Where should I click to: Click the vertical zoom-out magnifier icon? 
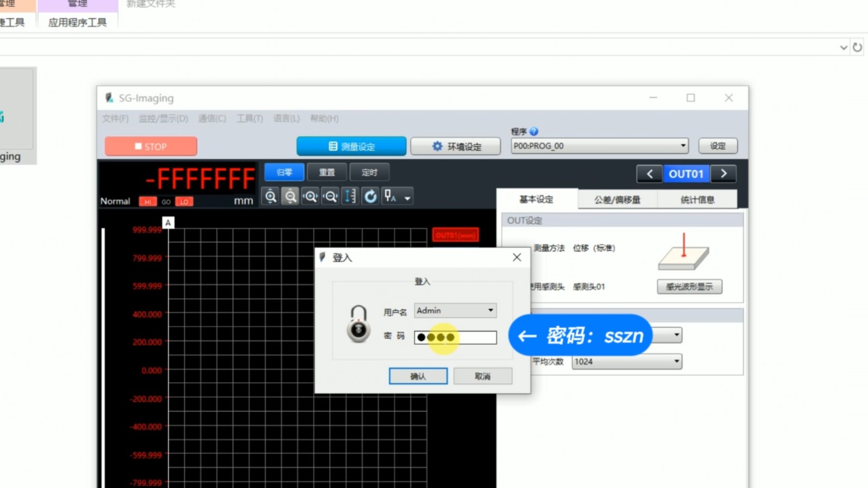point(291,196)
